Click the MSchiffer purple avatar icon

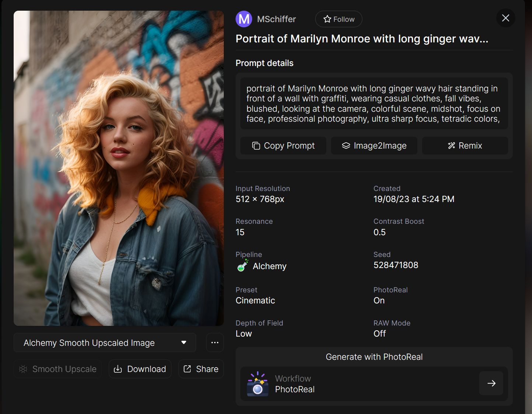point(244,19)
